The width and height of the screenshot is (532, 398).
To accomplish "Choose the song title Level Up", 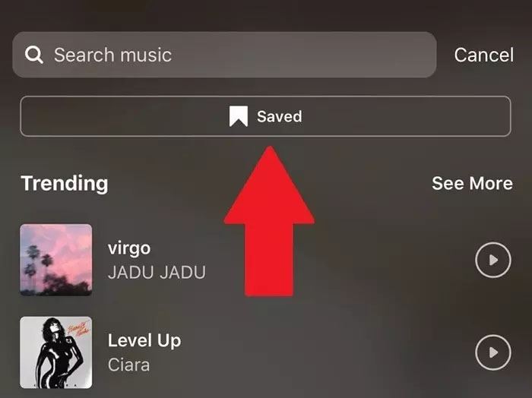I will 144,340.
